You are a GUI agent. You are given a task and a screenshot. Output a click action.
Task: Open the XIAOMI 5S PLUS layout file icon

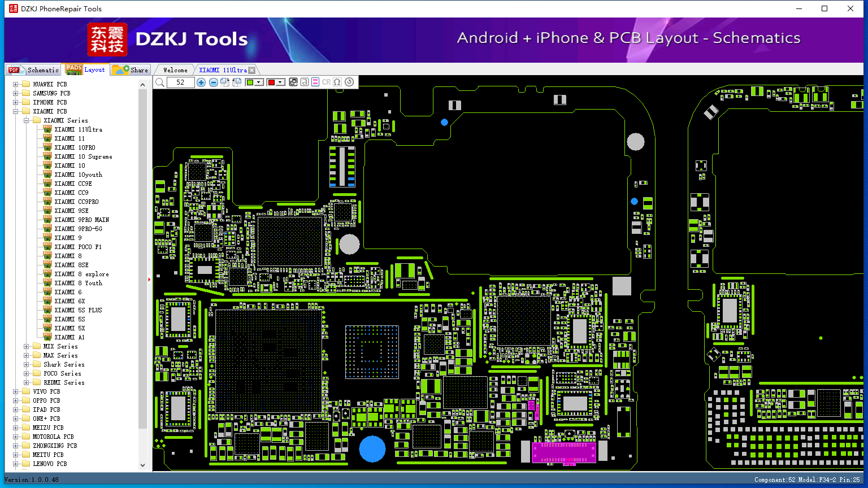click(x=47, y=310)
